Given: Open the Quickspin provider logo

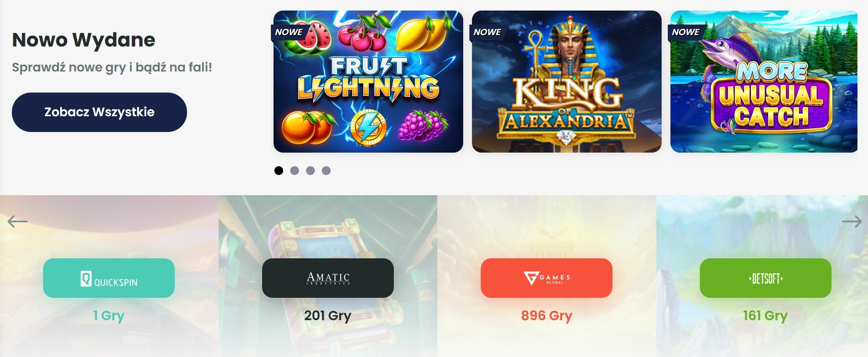Looking at the screenshot, I should (109, 278).
